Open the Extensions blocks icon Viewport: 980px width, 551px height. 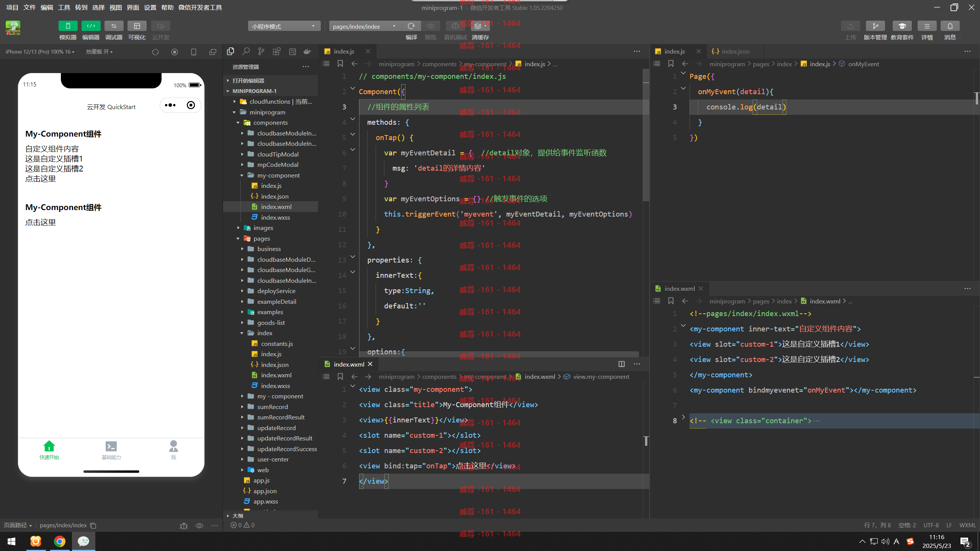[x=276, y=51]
